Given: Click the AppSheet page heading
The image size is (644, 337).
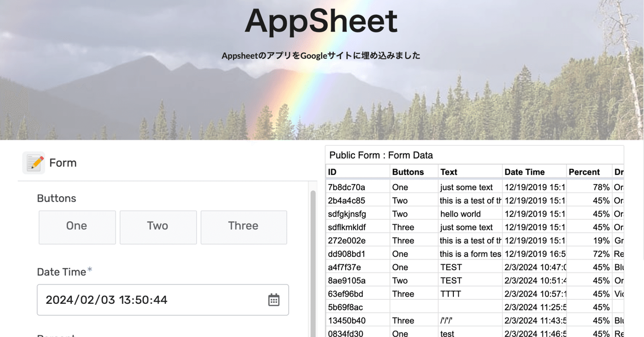Looking at the screenshot, I should (320, 21).
